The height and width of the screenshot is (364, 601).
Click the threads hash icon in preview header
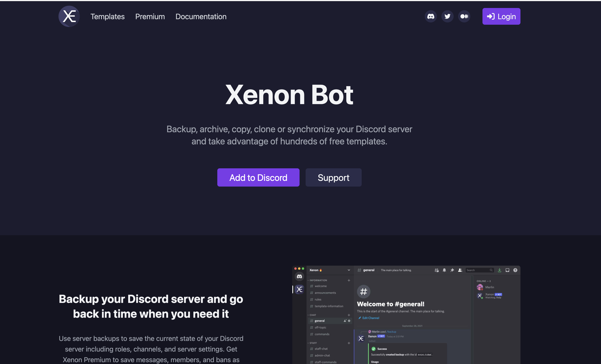437,270
